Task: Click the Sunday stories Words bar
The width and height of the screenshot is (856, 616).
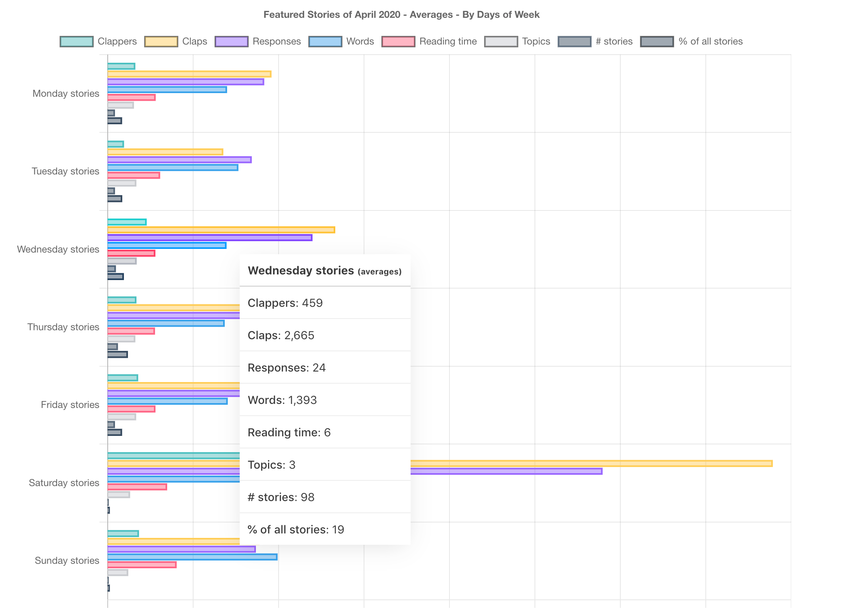Action: tap(192, 557)
